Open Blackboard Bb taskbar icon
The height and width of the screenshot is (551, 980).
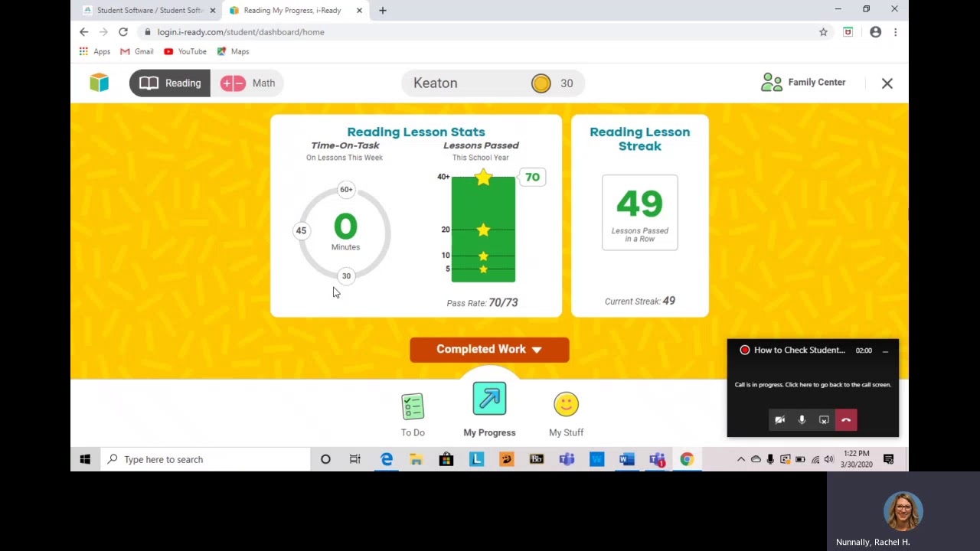click(537, 459)
